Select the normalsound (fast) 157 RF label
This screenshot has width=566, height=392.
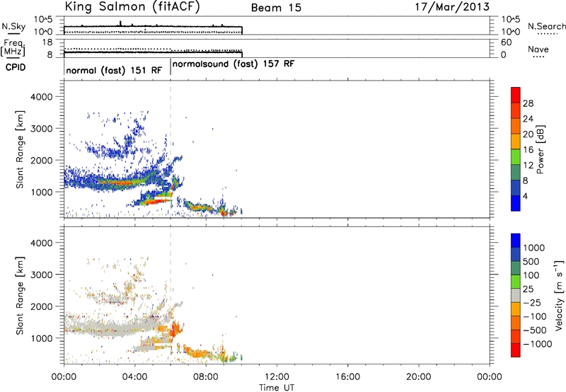(233, 64)
